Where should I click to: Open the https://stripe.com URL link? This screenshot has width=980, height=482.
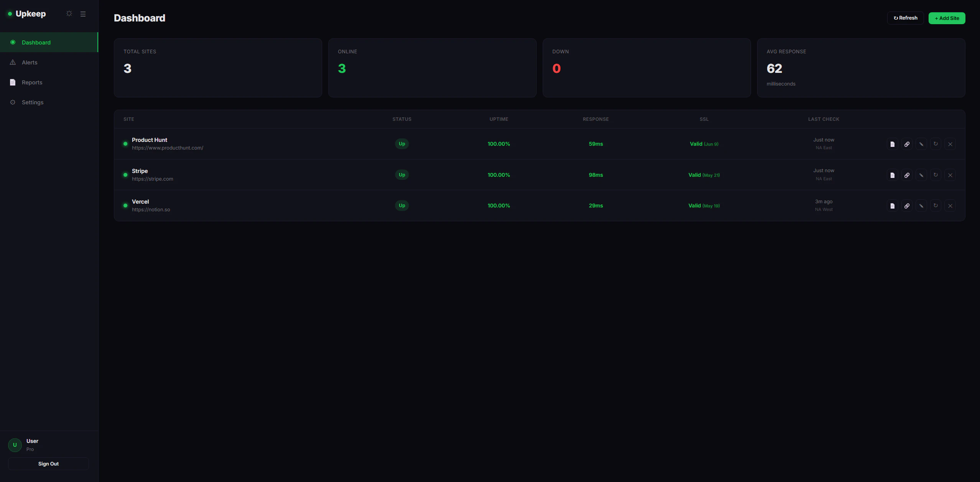coord(152,179)
